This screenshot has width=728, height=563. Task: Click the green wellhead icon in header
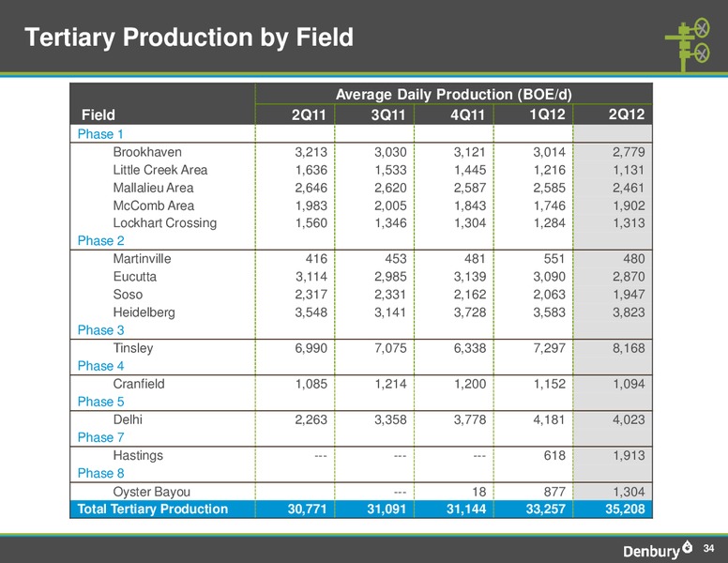click(x=688, y=45)
